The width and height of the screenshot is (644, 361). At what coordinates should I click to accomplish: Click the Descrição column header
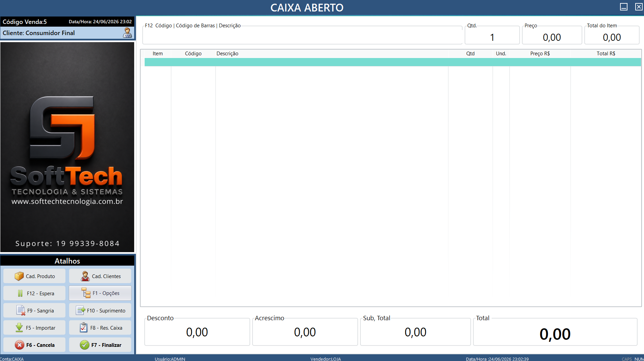(227, 54)
